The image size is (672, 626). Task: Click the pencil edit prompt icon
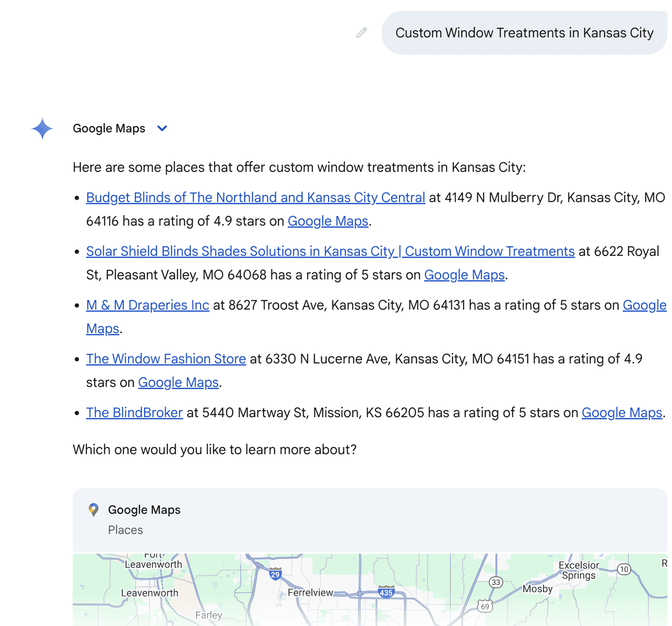361,33
